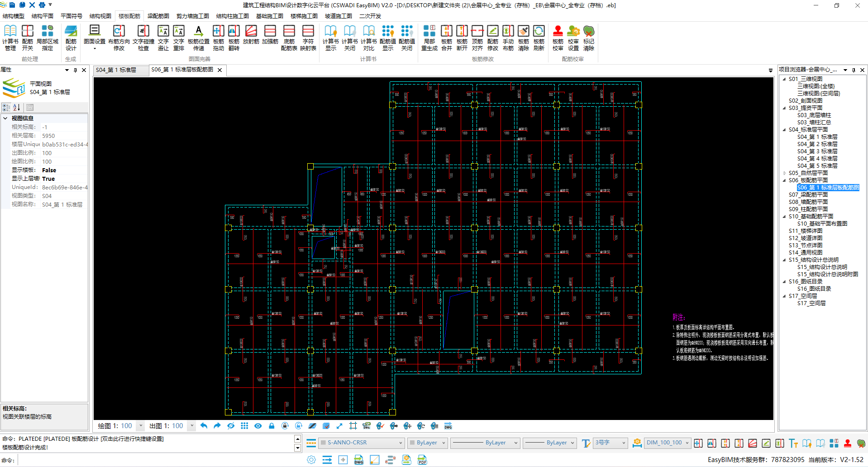Switch to the S04_第 1 标准层 document tab
This screenshot has width=868, height=467.
click(116, 70)
